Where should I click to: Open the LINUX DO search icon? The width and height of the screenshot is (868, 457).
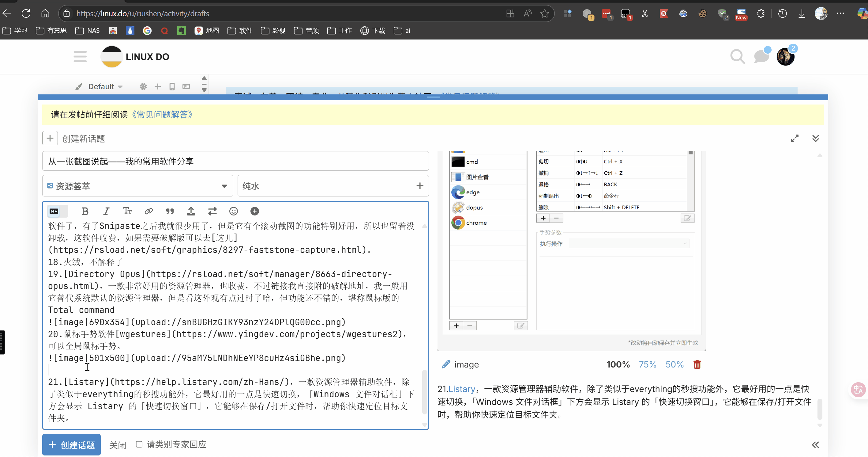coord(737,57)
